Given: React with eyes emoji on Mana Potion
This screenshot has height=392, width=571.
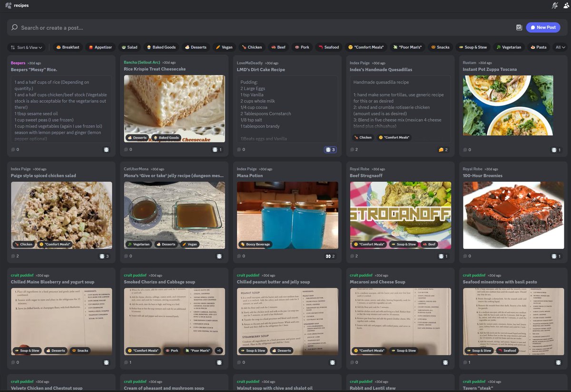Looking at the screenshot, I should (331, 256).
